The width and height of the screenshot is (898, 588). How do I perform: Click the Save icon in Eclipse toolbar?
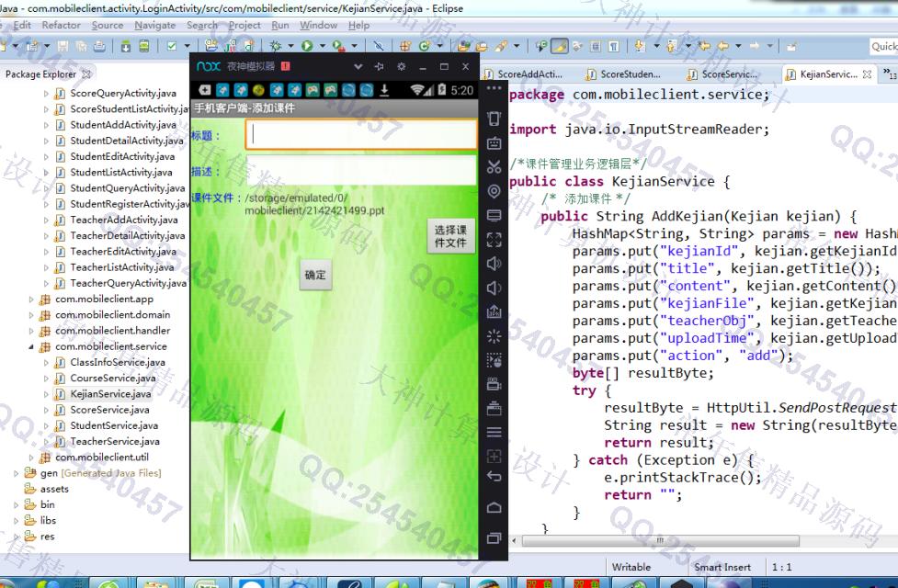point(63,46)
